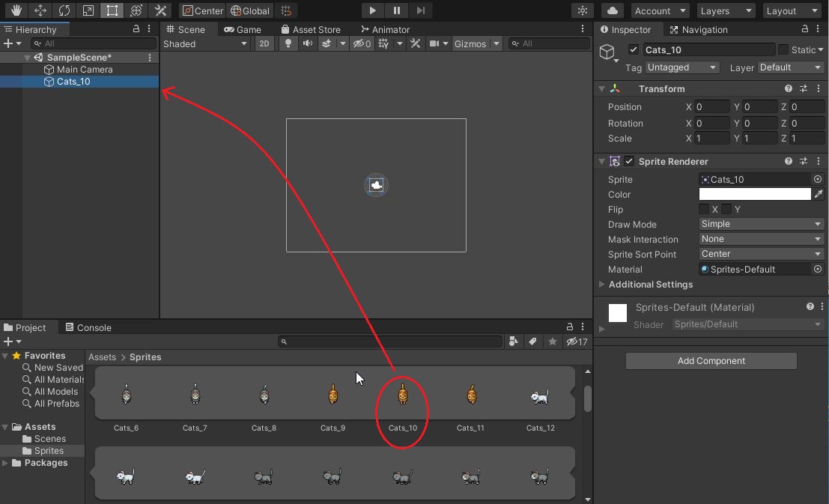The height and width of the screenshot is (504, 829).
Task: Switch to the Console tab
Action: (x=88, y=327)
